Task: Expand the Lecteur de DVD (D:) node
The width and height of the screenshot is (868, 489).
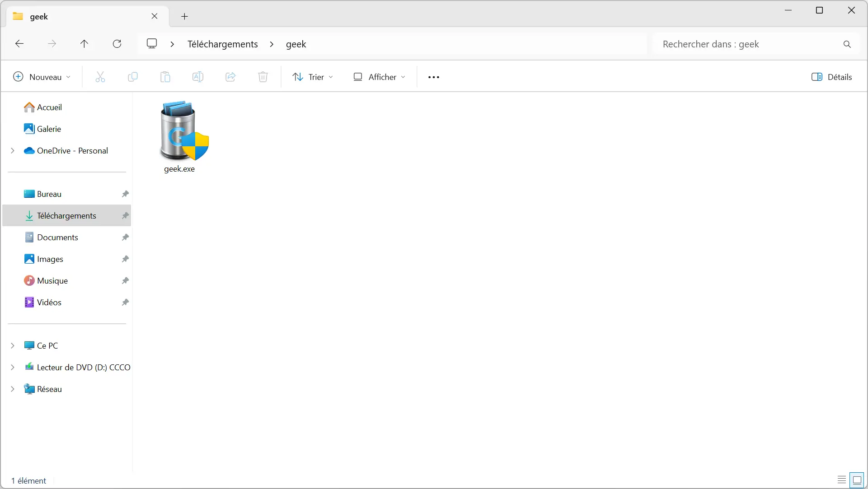Action: (13, 368)
